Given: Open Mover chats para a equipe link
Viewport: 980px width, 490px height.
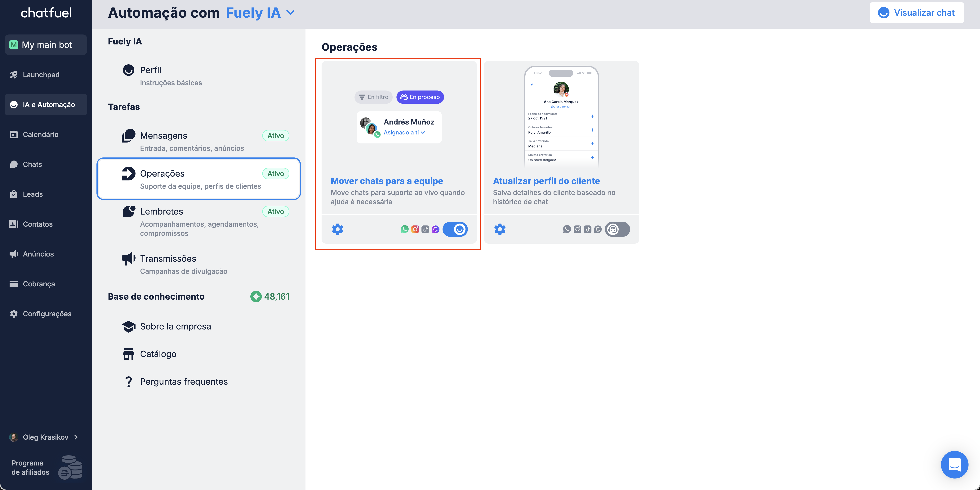Looking at the screenshot, I should (386, 181).
